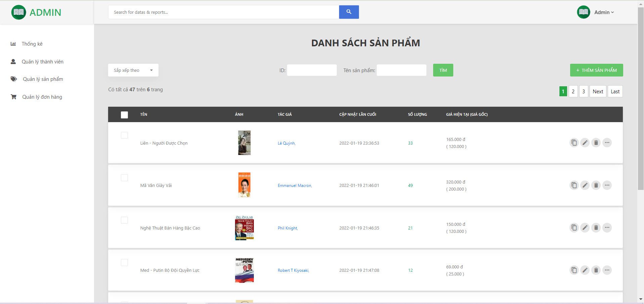Viewport: 644px width, 304px height.
Task: Click the duplicate icon for Nghệ Thuật Bán Hàng Bậc Cao
Action: (x=574, y=227)
